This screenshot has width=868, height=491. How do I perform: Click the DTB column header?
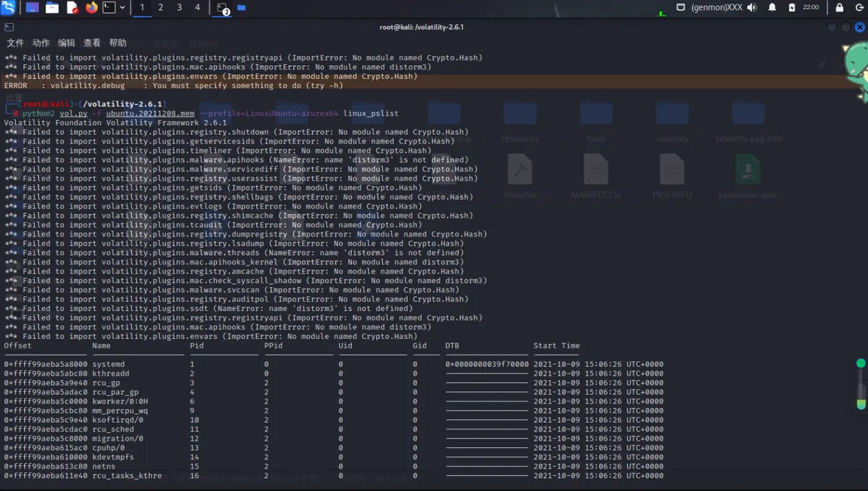(x=452, y=346)
